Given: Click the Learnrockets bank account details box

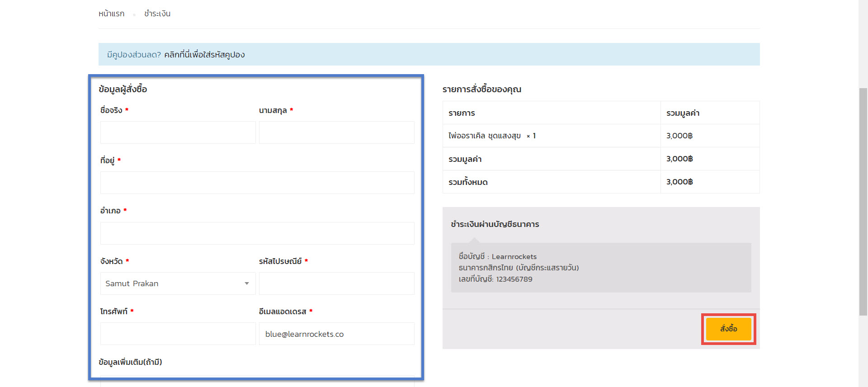Looking at the screenshot, I should 601,268.
